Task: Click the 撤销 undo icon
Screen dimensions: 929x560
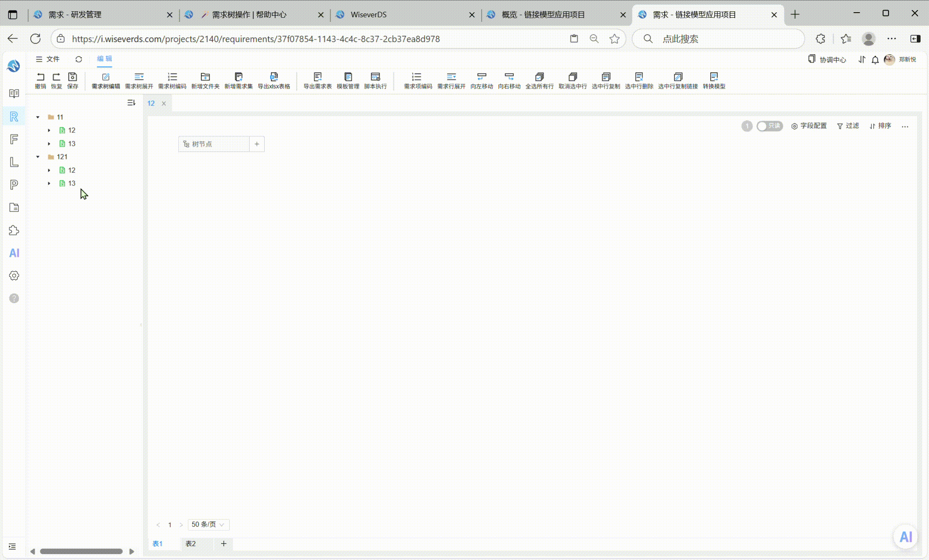Action: (x=40, y=77)
